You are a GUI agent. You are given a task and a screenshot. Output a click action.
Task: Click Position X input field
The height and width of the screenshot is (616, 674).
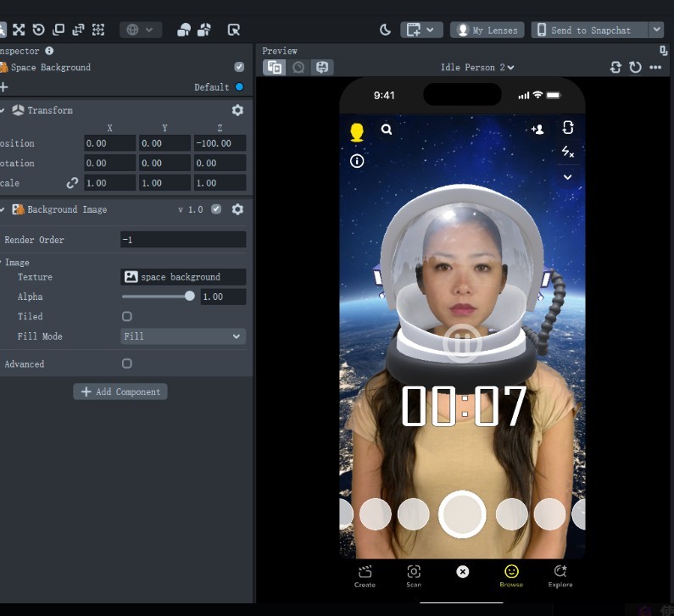click(109, 143)
